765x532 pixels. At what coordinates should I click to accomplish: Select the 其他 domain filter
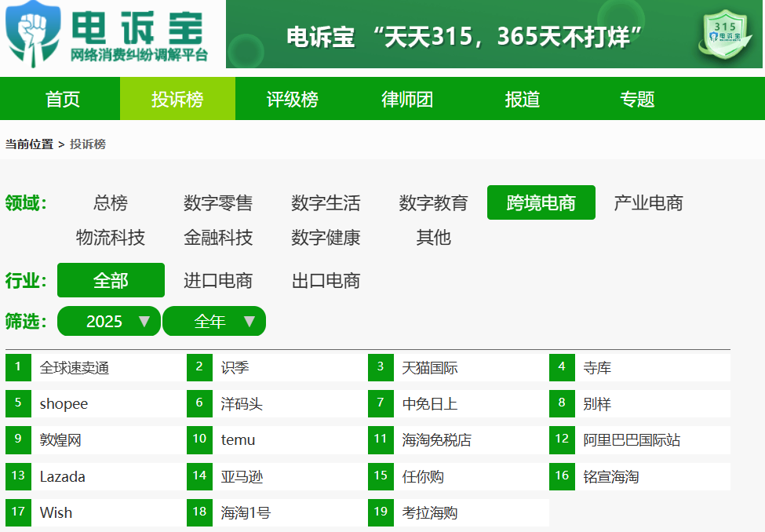point(434,238)
